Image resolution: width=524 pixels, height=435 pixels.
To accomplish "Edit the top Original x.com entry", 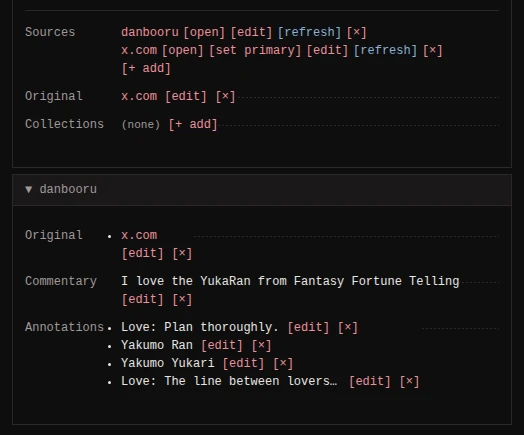I will (186, 96).
